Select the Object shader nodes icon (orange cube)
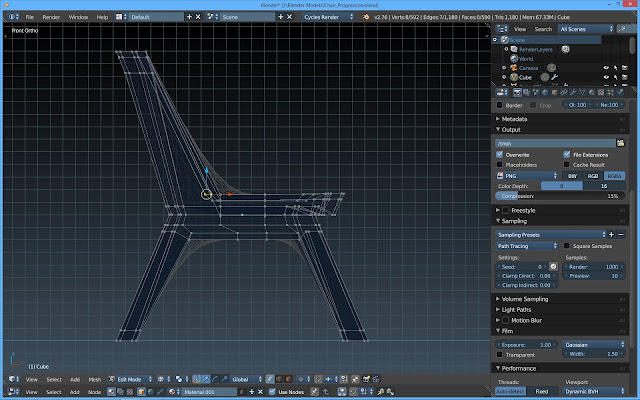The height and width of the screenshot is (400, 640). pyautogui.click(x=142, y=392)
